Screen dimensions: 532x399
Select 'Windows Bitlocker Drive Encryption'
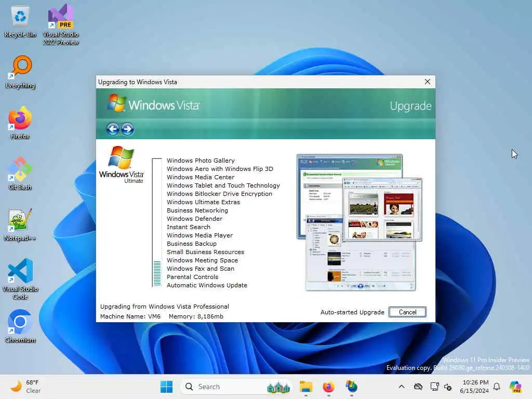[x=220, y=194]
